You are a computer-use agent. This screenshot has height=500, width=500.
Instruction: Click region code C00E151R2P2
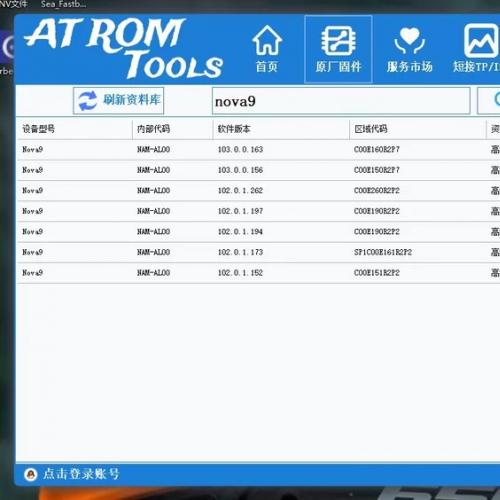[x=377, y=273]
